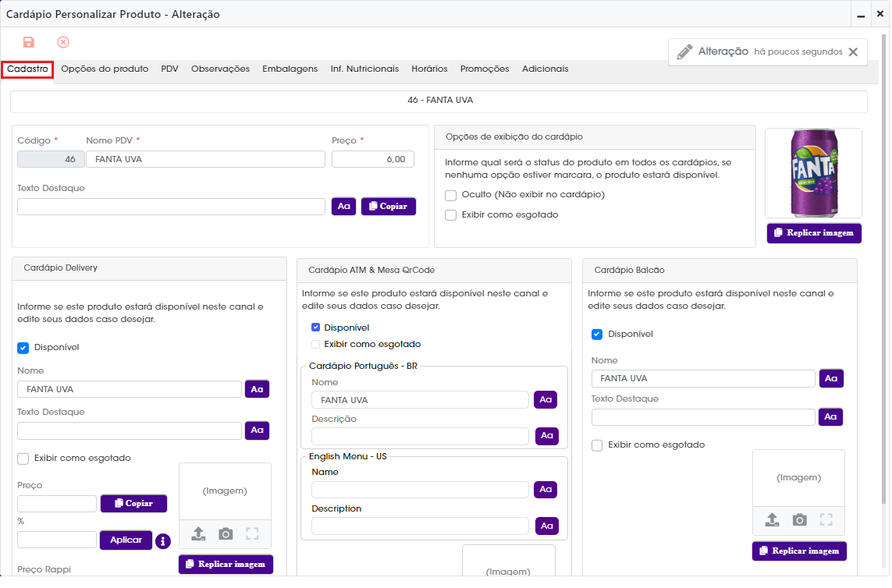Open the Horários tab

429,69
